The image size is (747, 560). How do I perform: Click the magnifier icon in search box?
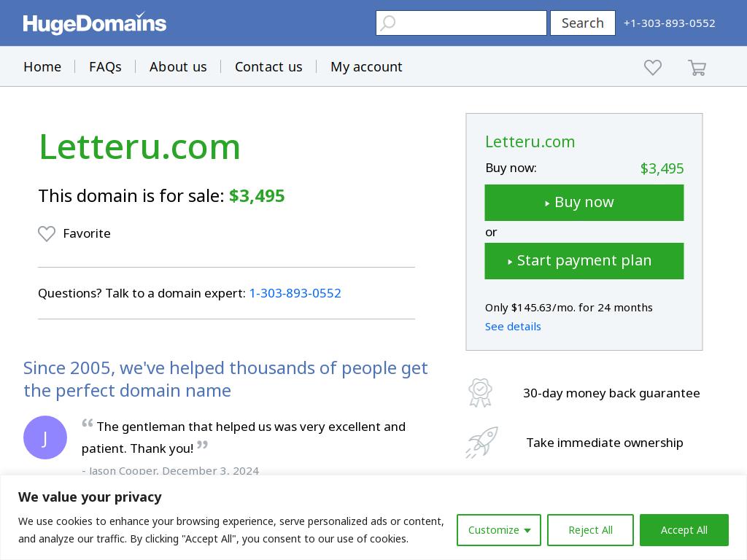click(x=388, y=23)
